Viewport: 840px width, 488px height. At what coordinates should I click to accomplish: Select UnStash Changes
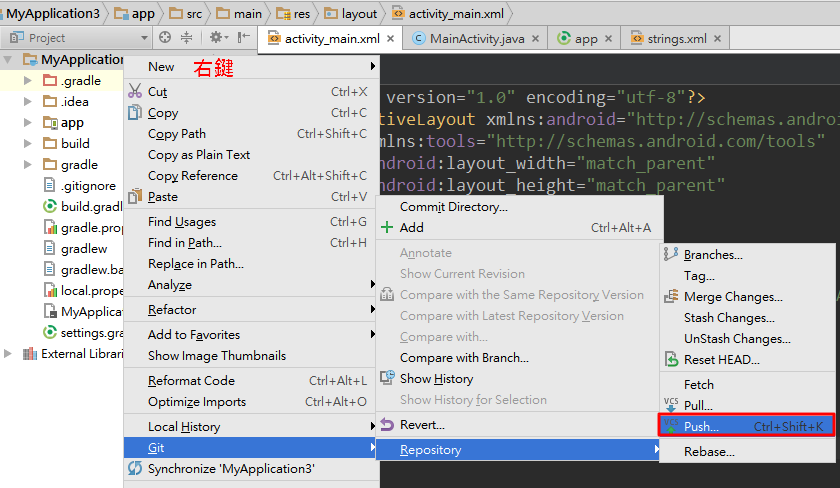[747, 339]
